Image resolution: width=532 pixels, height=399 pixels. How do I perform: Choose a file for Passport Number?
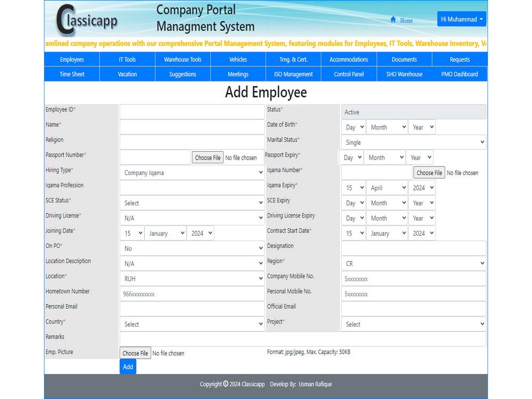pyautogui.click(x=207, y=157)
